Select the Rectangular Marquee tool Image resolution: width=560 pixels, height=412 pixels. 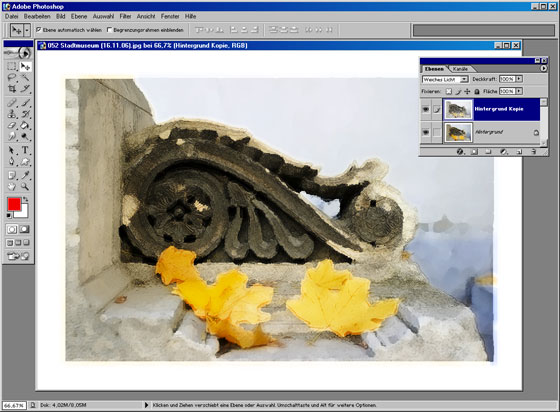[12, 66]
